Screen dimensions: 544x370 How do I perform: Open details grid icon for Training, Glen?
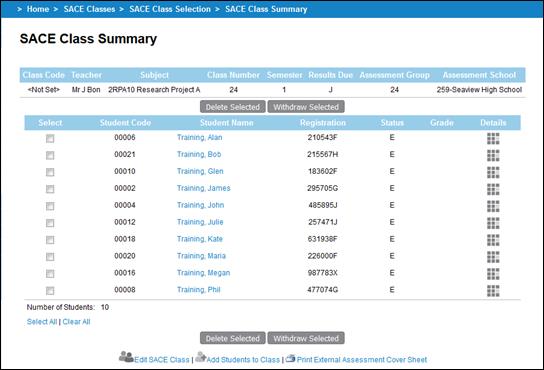pyautogui.click(x=493, y=172)
